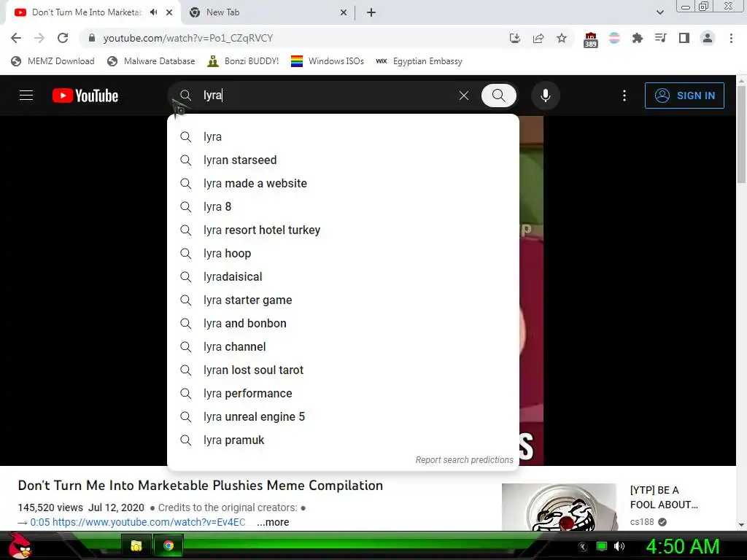Open the Ev4EC YouTube link in description
The image size is (747, 560).
pos(149,522)
